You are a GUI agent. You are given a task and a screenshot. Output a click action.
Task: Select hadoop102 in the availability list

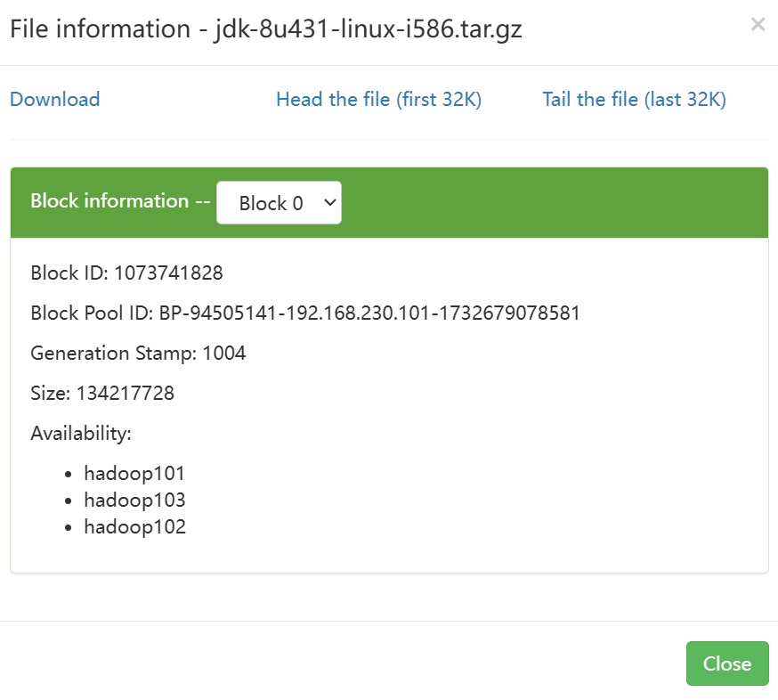click(x=134, y=526)
